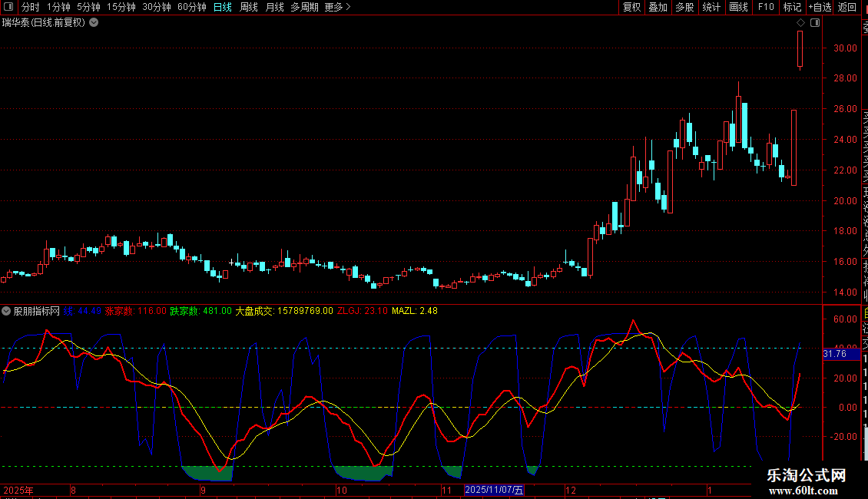Viewport: 868px width, 499px height.
Task: Open F10 company info
Action: [x=766, y=7]
